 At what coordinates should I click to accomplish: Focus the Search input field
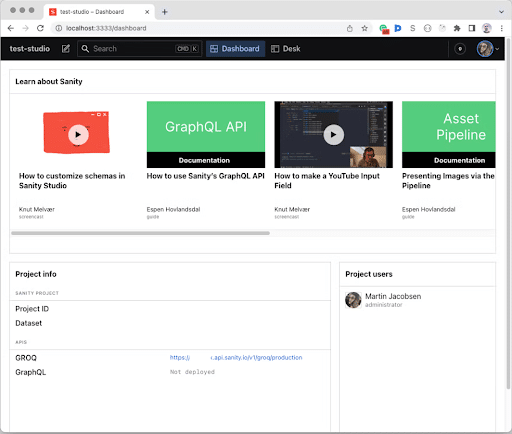coord(140,49)
